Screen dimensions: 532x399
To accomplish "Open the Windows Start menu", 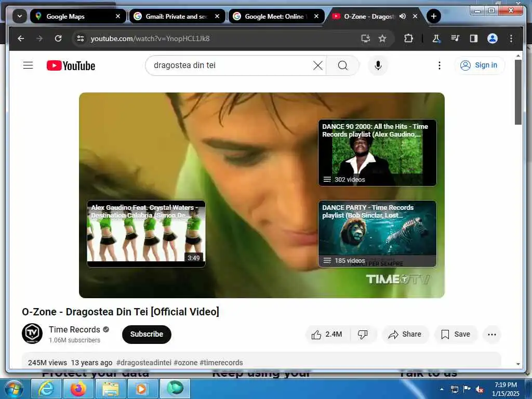I will [x=14, y=389].
